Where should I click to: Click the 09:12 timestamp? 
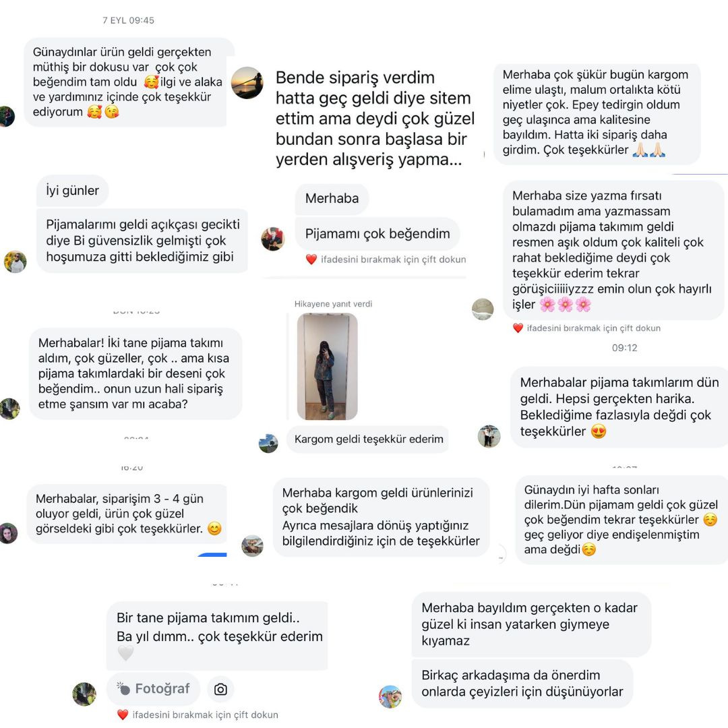(624, 348)
